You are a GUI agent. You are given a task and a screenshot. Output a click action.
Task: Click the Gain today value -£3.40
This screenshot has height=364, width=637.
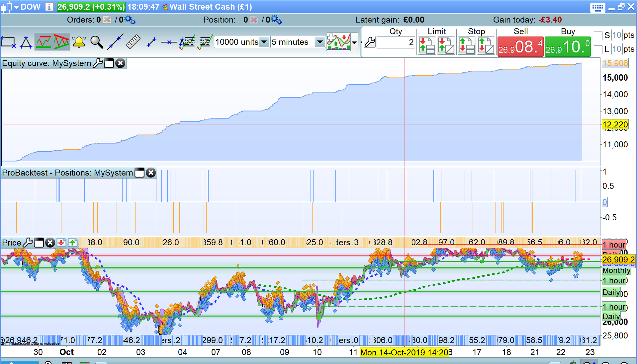tap(550, 20)
